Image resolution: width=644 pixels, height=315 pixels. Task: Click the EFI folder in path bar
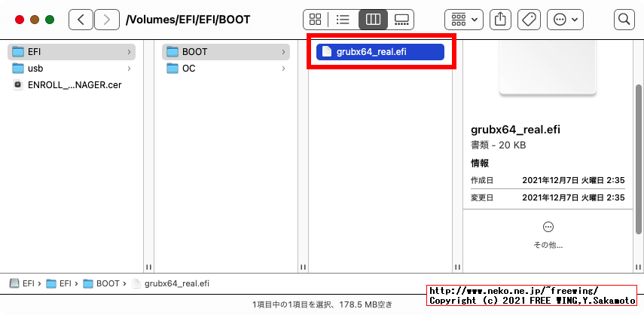(x=60, y=283)
